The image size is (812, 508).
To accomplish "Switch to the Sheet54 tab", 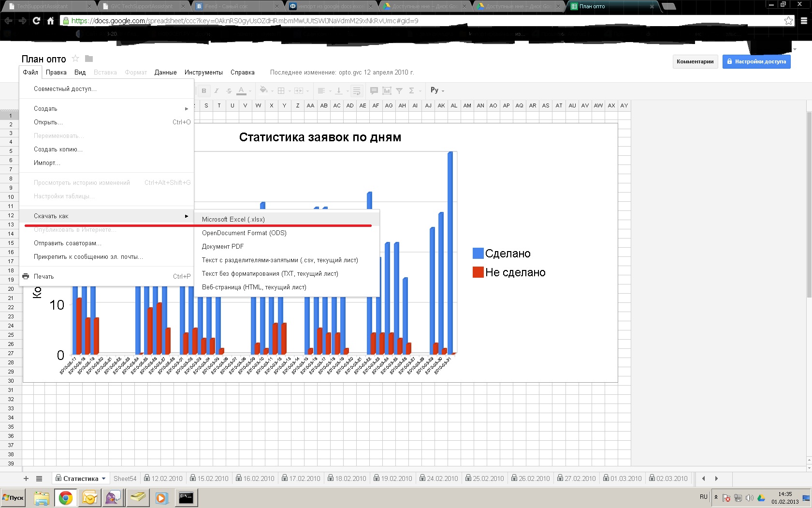I will tap(125, 478).
